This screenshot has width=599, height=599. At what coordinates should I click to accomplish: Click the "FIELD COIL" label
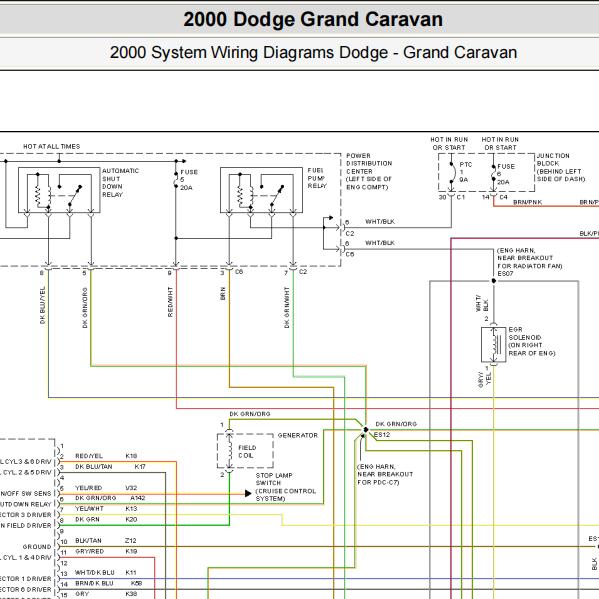247,452
